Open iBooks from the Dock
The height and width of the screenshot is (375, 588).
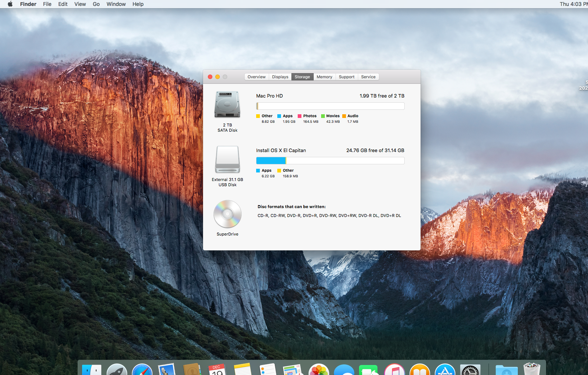pos(420,369)
